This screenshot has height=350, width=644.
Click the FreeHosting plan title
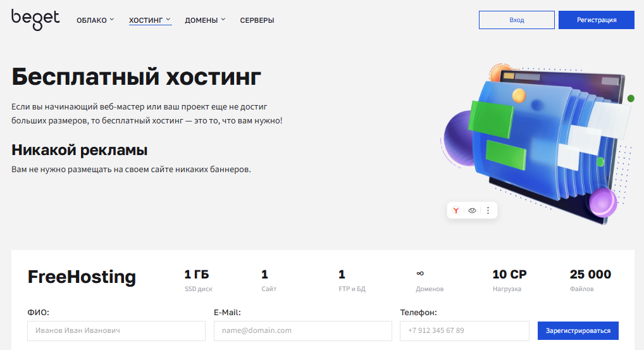(82, 277)
